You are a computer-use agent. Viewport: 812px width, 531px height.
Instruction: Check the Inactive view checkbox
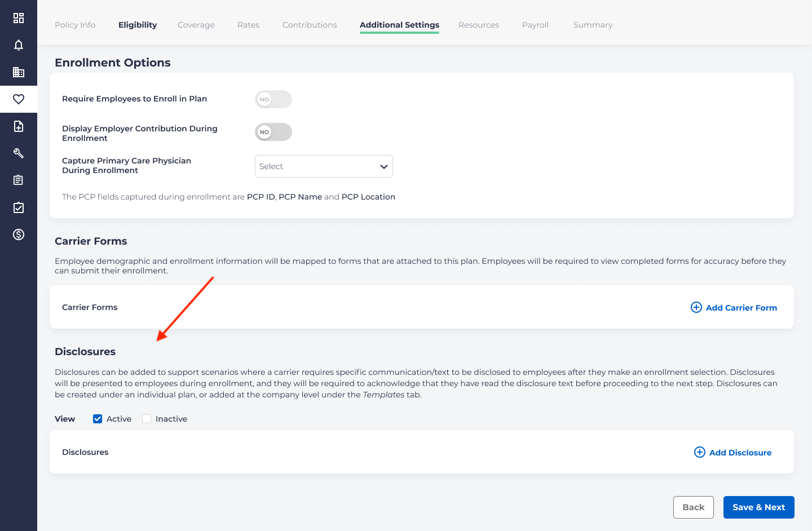[147, 419]
